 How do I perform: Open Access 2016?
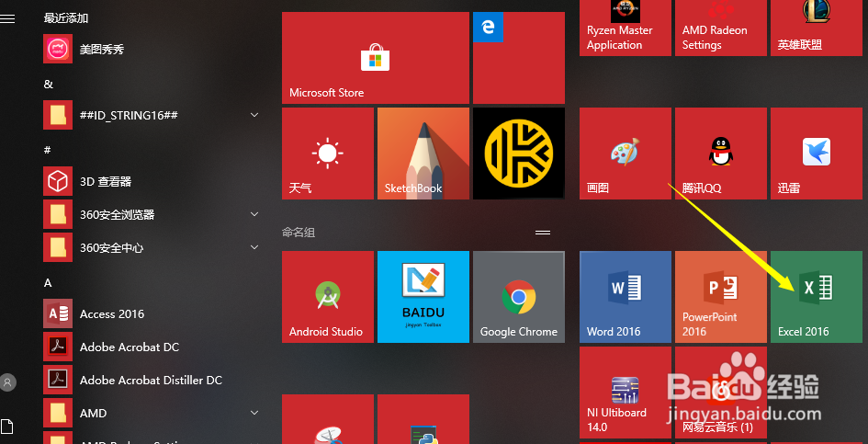[x=152, y=313]
